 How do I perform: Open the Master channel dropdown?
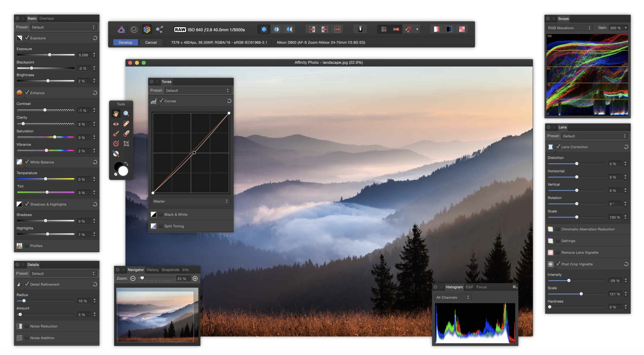pos(191,201)
